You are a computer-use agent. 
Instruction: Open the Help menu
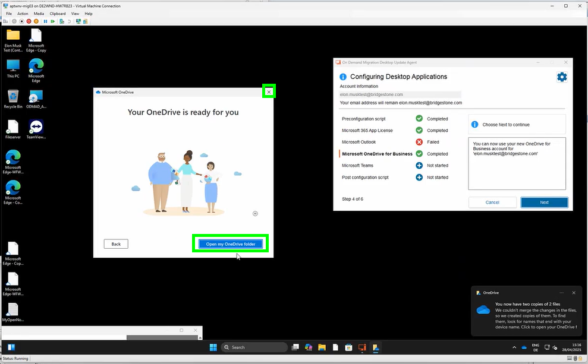88,14
